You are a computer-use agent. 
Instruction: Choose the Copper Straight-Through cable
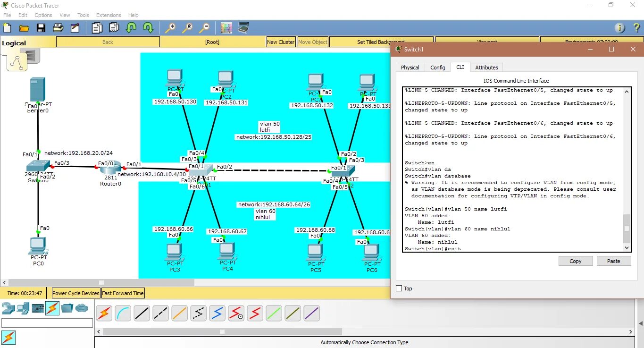tap(142, 314)
